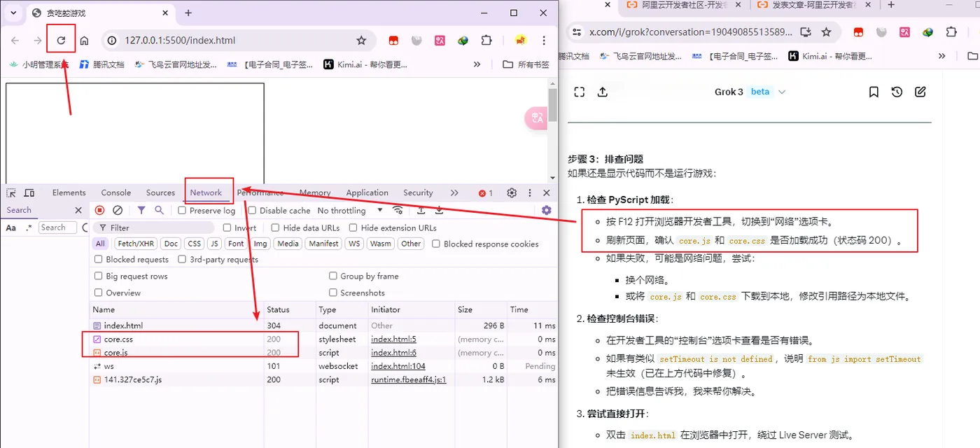Check Hide data URLs
Image resolution: width=980 pixels, height=448 pixels.
click(275, 227)
